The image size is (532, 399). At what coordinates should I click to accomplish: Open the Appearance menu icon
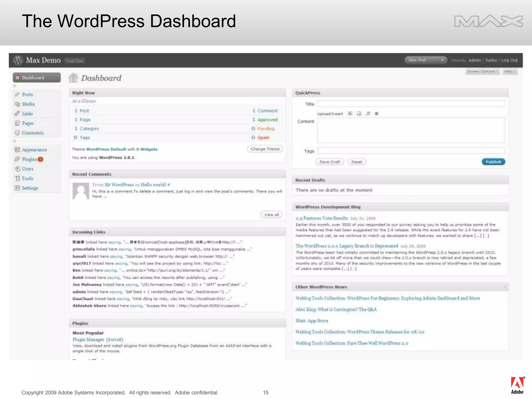(17, 150)
